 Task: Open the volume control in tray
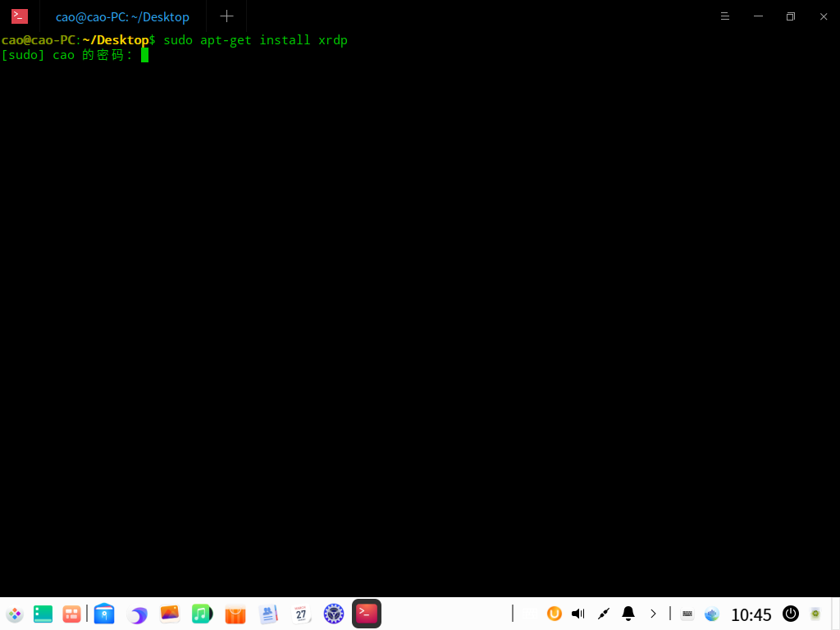pyautogui.click(x=578, y=614)
